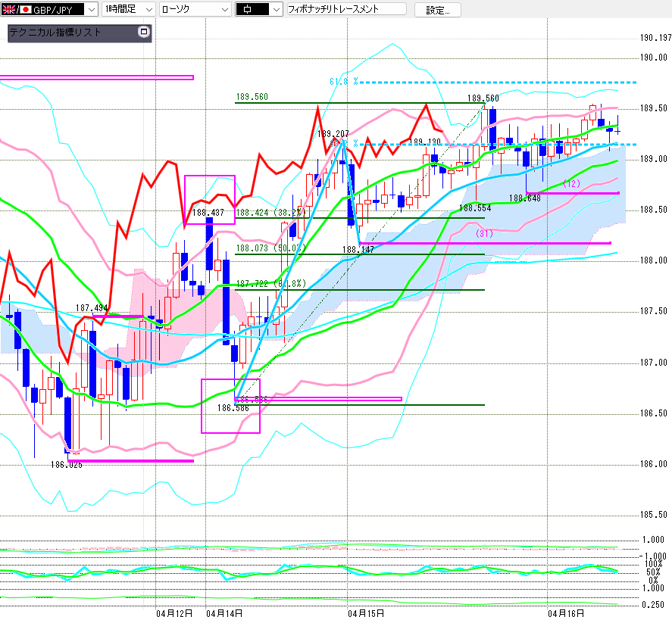Click the 189.130 price label
The image size is (672, 617).
[x=425, y=142]
